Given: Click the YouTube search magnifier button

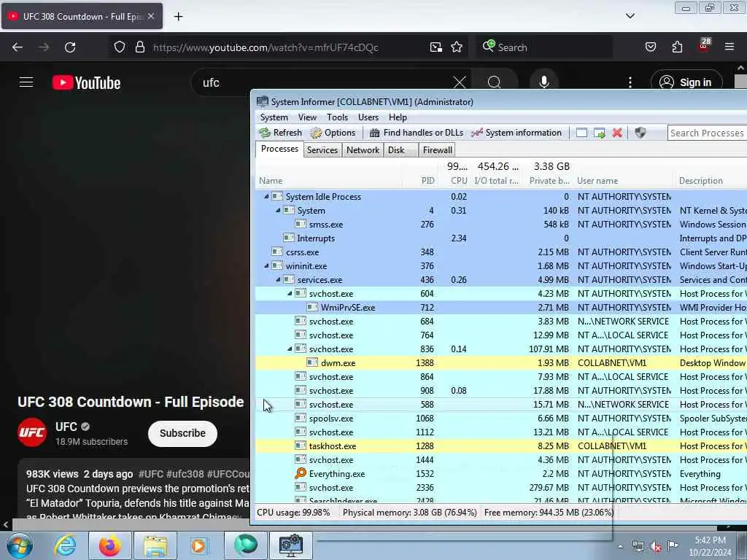Looking at the screenshot, I should point(494,83).
